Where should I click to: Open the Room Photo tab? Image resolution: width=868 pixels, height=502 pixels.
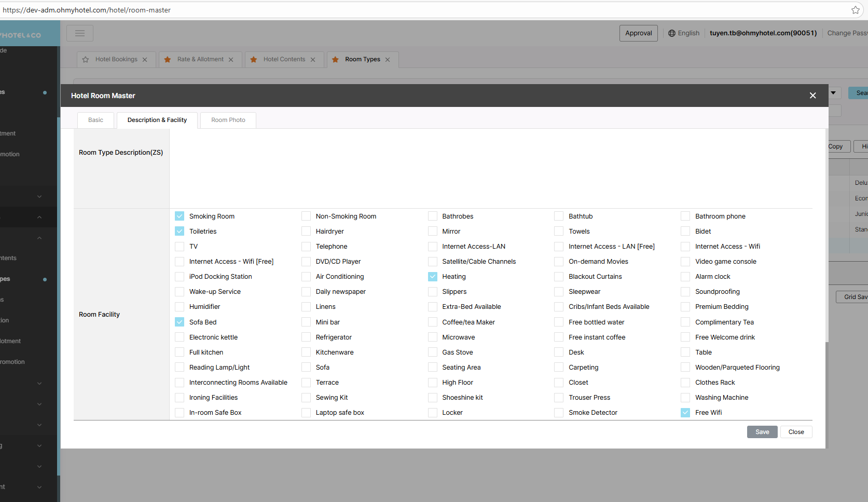228,120
